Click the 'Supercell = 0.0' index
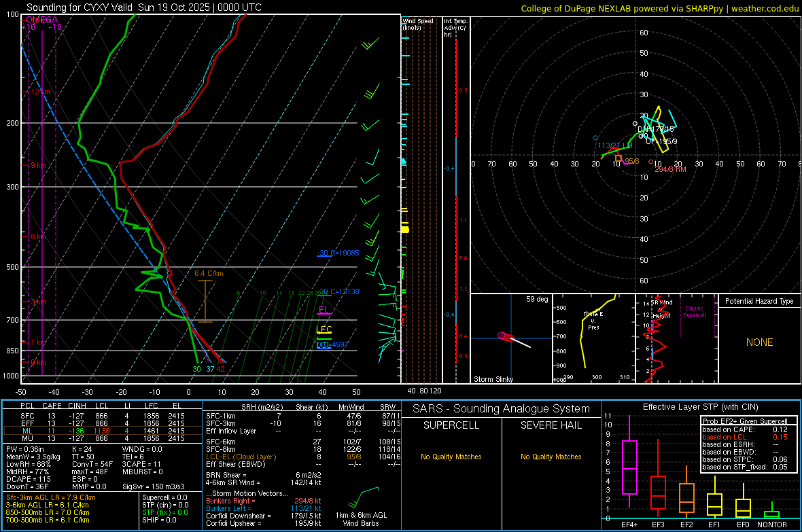 (164, 497)
